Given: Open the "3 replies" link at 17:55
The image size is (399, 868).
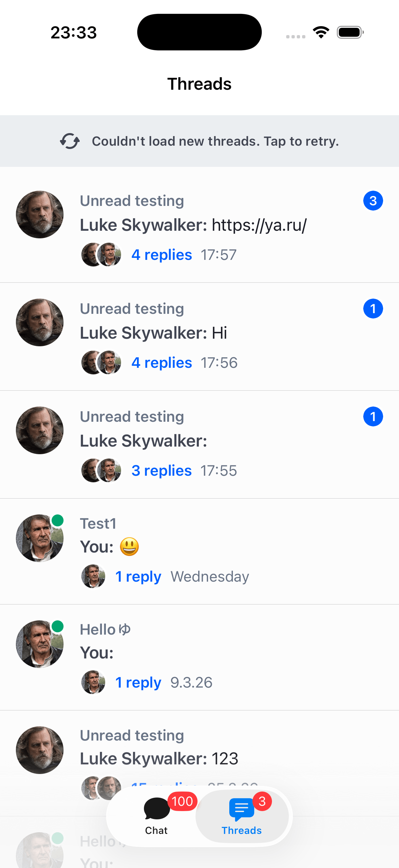Looking at the screenshot, I should (161, 470).
